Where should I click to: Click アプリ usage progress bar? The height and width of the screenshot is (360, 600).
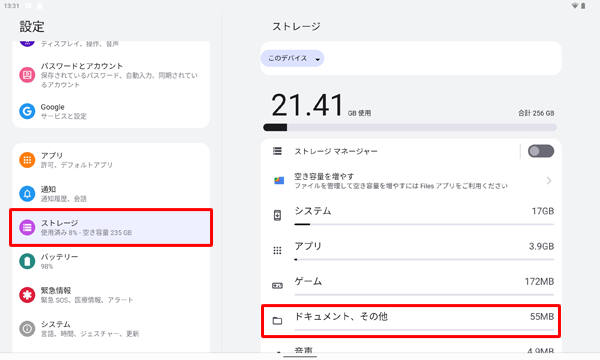[x=424, y=259]
